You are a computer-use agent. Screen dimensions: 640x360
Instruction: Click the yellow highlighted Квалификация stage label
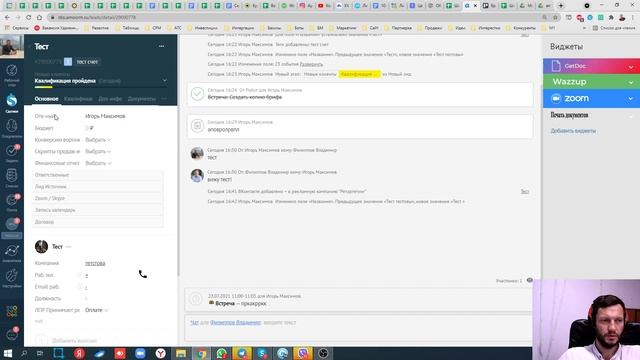(x=360, y=74)
